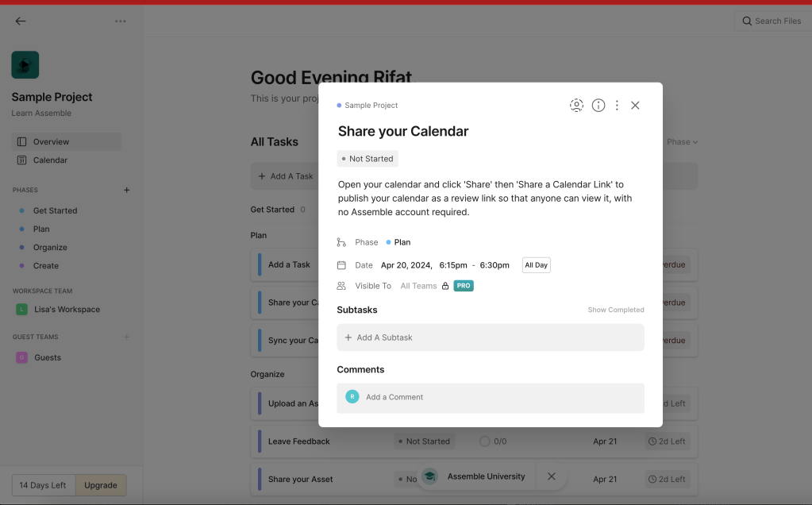Close the Share your Calendar dialog
Viewport: 812px width, 505px height.
[635, 105]
